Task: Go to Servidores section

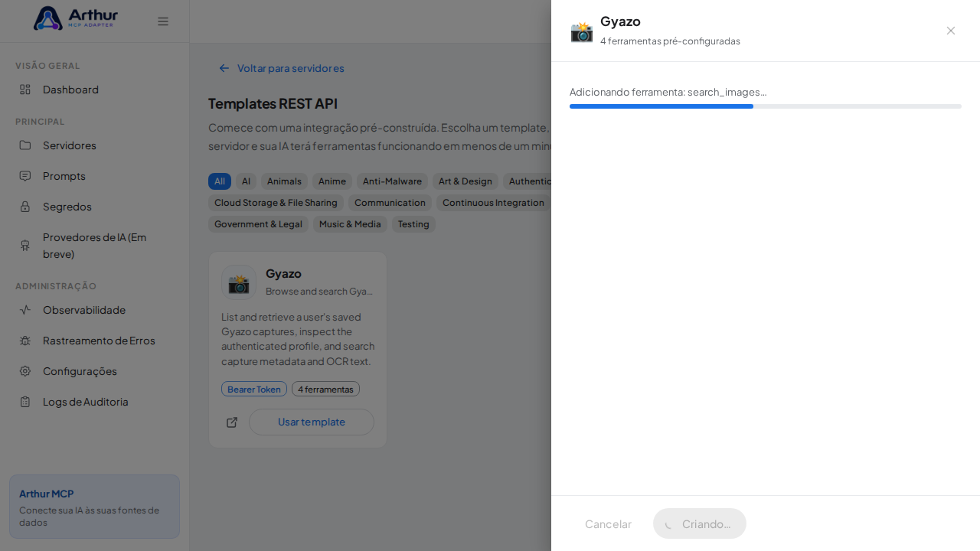Action: [x=94, y=145]
